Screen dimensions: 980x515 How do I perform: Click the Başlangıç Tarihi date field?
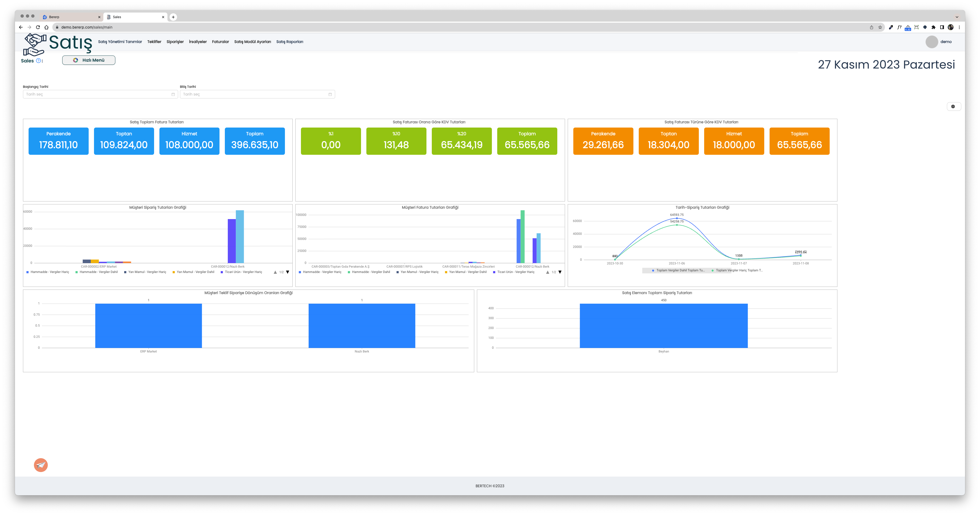pyautogui.click(x=100, y=94)
